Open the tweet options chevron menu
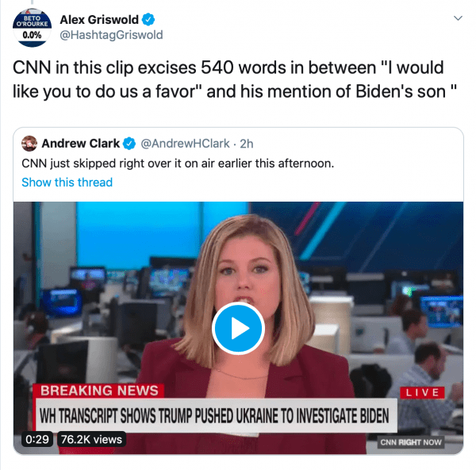The image size is (476, 470). pos(458,18)
